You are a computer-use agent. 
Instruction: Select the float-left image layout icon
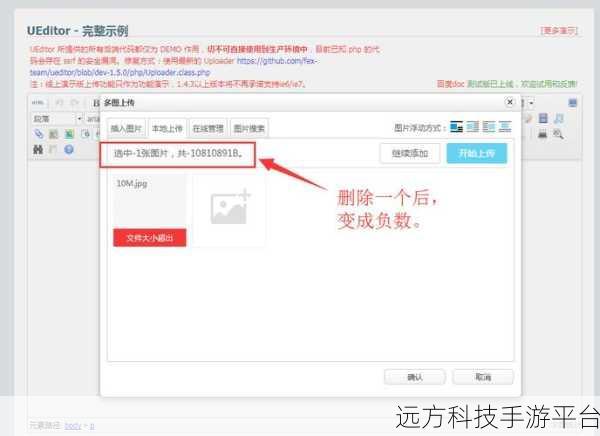473,127
